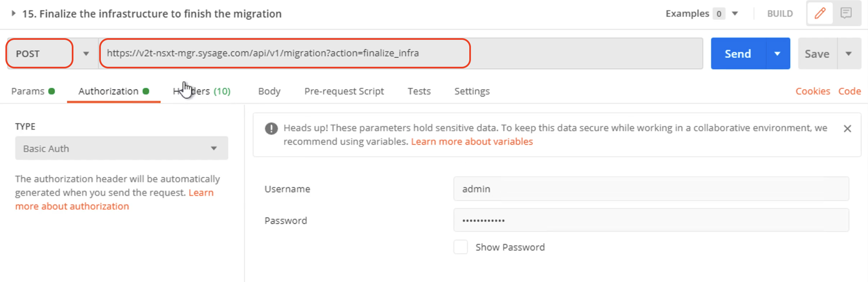Click the Username input field
The height and width of the screenshot is (282, 868).
coord(651,189)
